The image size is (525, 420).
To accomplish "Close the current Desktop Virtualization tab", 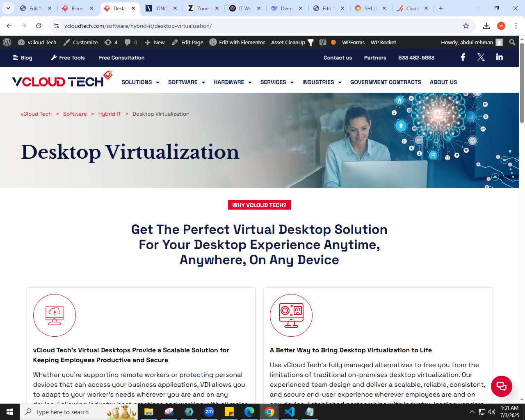I will [x=133, y=8].
